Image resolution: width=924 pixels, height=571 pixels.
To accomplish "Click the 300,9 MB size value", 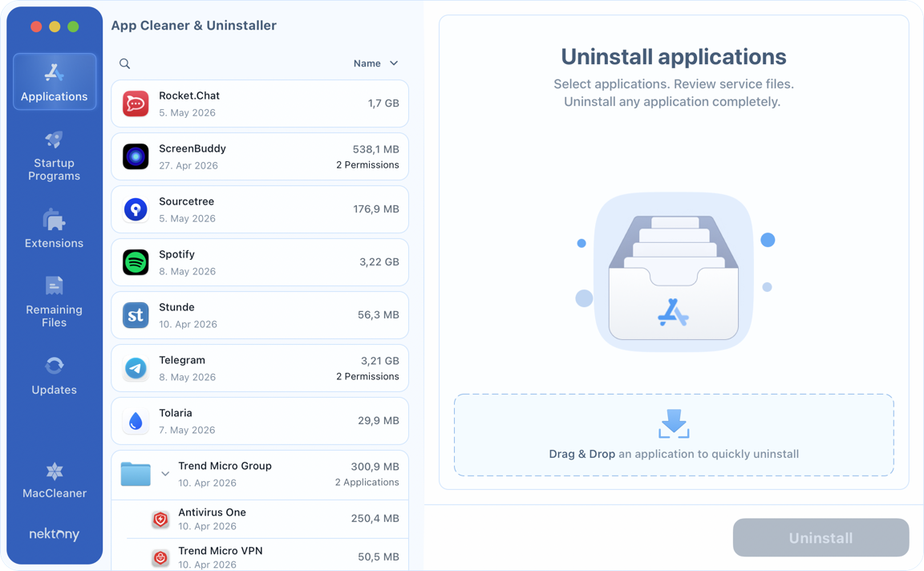I will (375, 467).
